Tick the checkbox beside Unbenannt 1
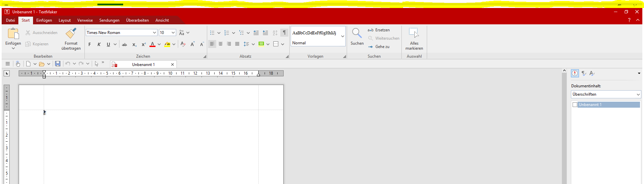 [575, 105]
